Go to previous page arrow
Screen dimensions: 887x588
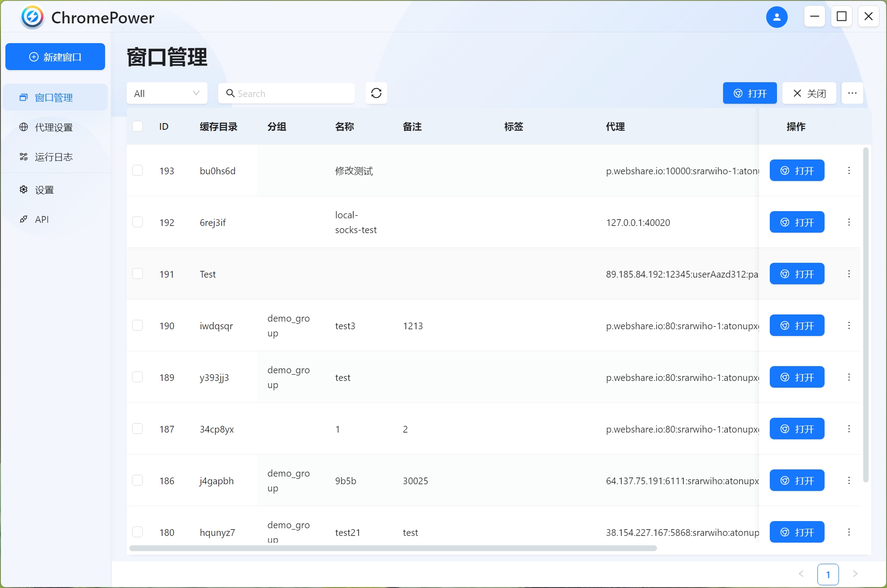[801, 574]
